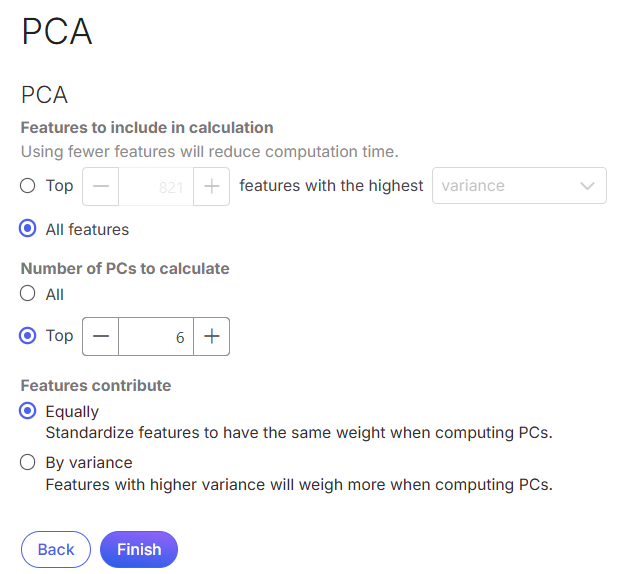Click the variance dropdown chevron arrow
630x574 pixels.
587,186
